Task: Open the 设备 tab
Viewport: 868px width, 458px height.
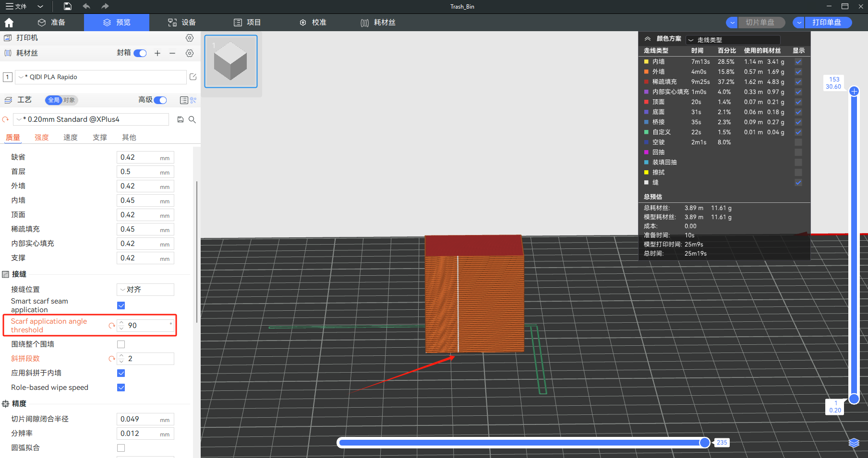Action: 182,23
